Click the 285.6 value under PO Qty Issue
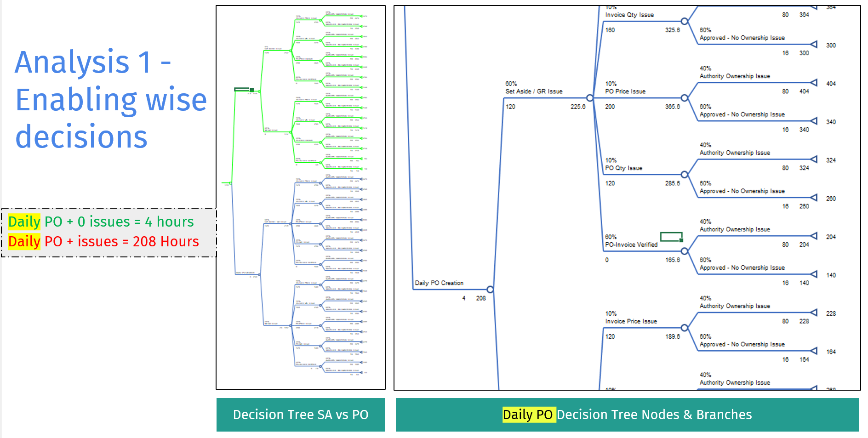868x438 pixels. pyautogui.click(x=672, y=183)
